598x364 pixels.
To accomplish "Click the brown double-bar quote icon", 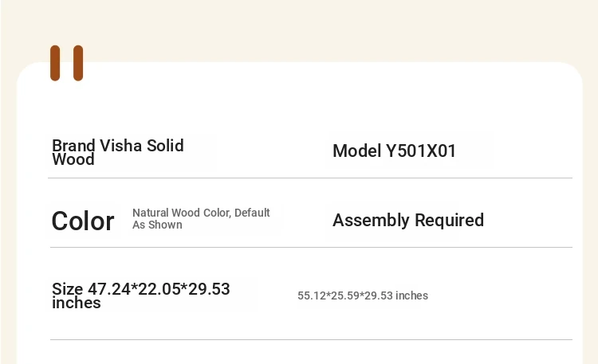I will pos(67,63).
